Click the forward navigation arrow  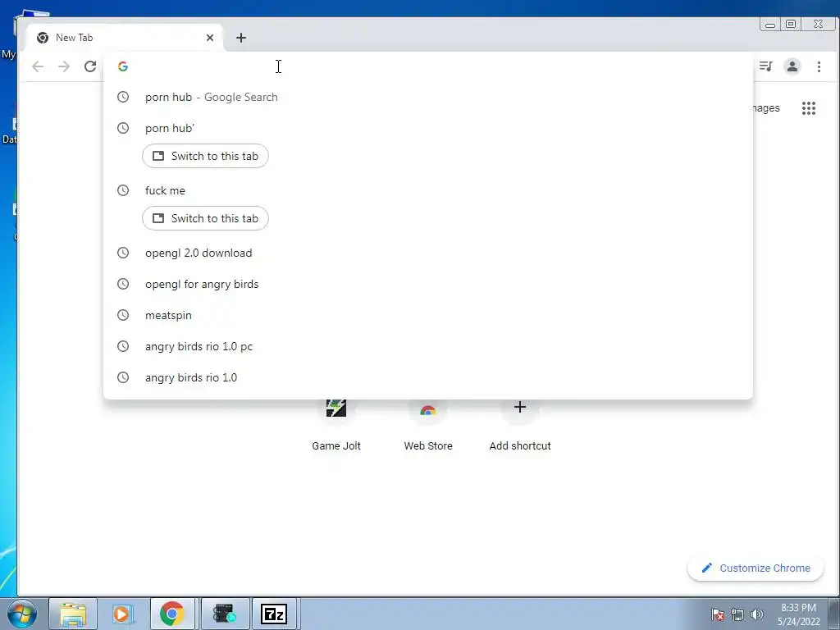tap(64, 66)
